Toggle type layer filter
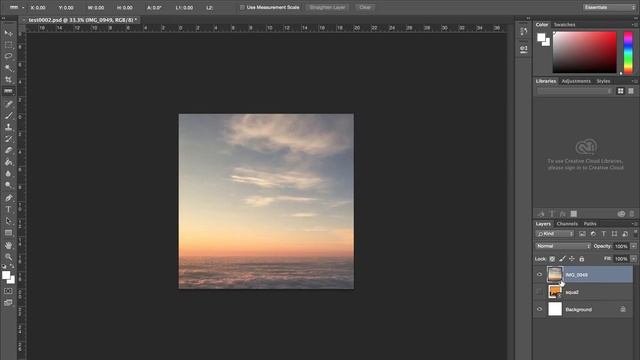Image resolution: width=640 pixels, height=360 pixels. tap(604, 234)
